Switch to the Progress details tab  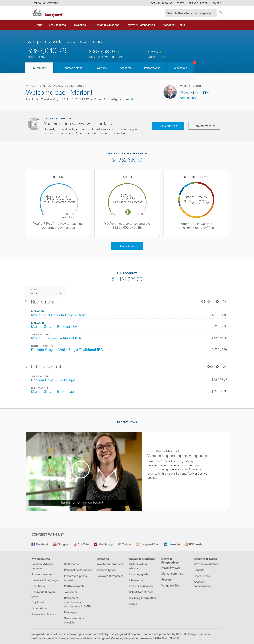pos(72,68)
